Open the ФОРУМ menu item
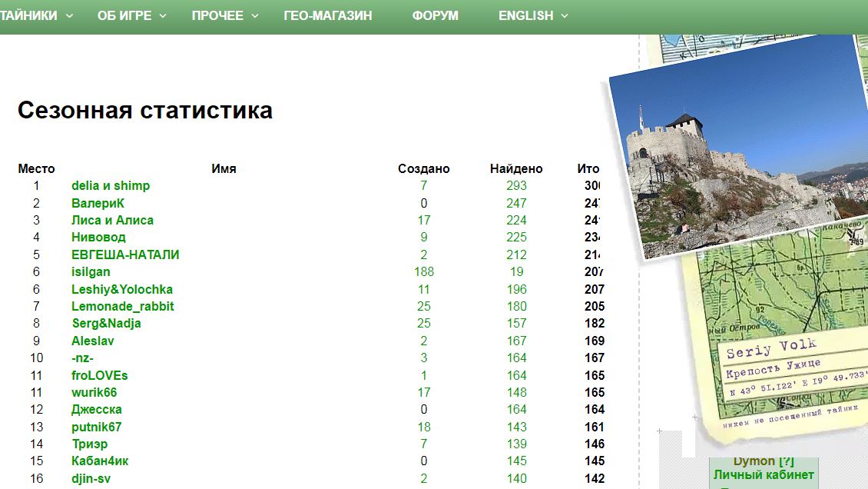This screenshot has height=489, width=868. (435, 16)
